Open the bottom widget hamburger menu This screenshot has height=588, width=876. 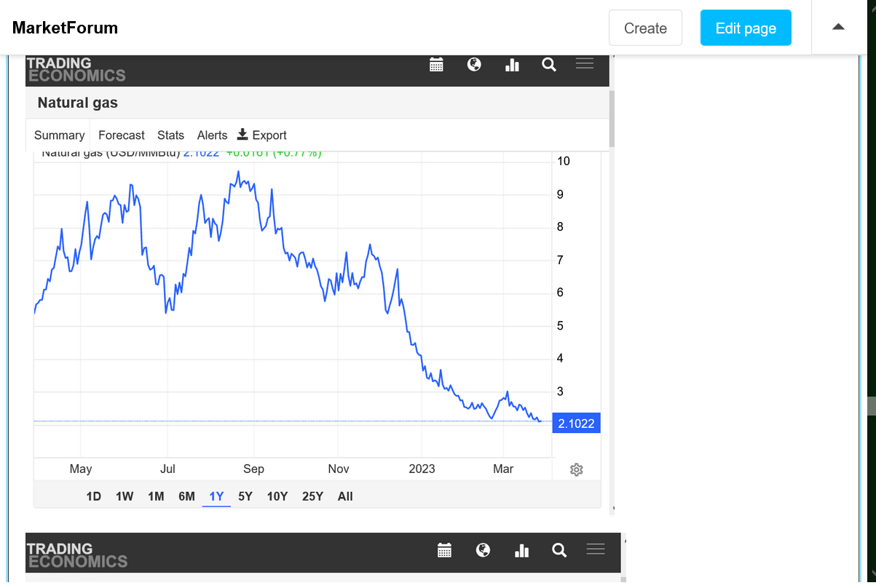(x=596, y=549)
